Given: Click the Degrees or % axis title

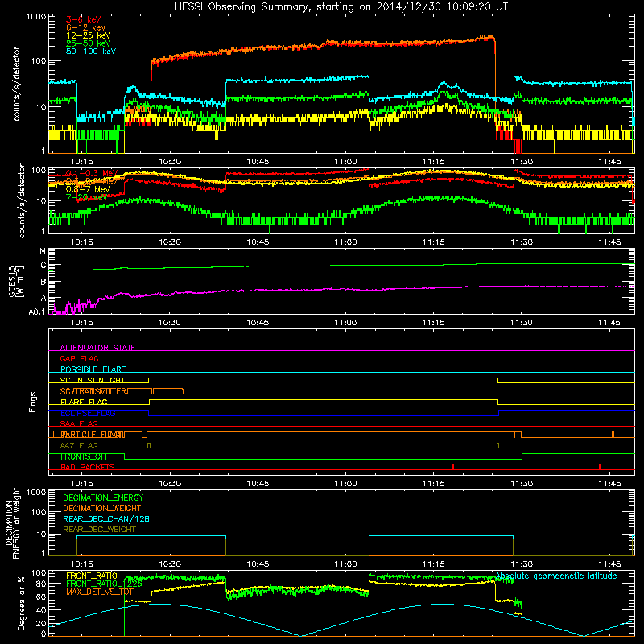Looking at the screenshot, I should click(x=21, y=603).
